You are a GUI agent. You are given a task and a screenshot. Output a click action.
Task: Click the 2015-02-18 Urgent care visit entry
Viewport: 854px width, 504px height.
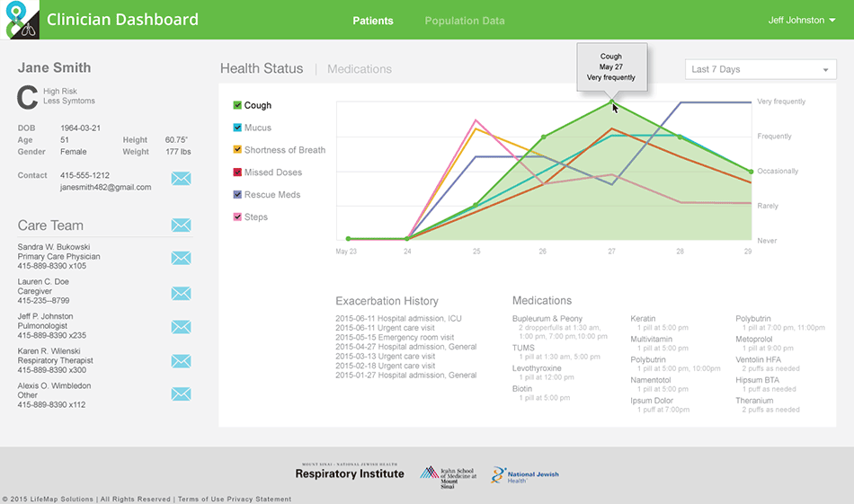pos(386,366)
